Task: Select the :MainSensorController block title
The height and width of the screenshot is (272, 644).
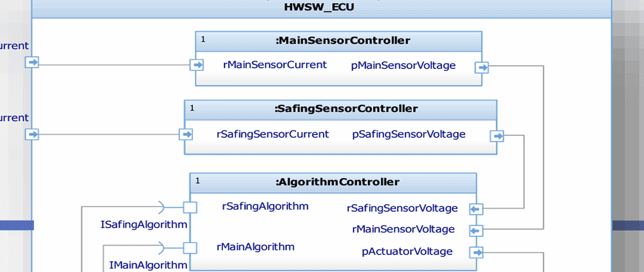Action: [342, 41]
